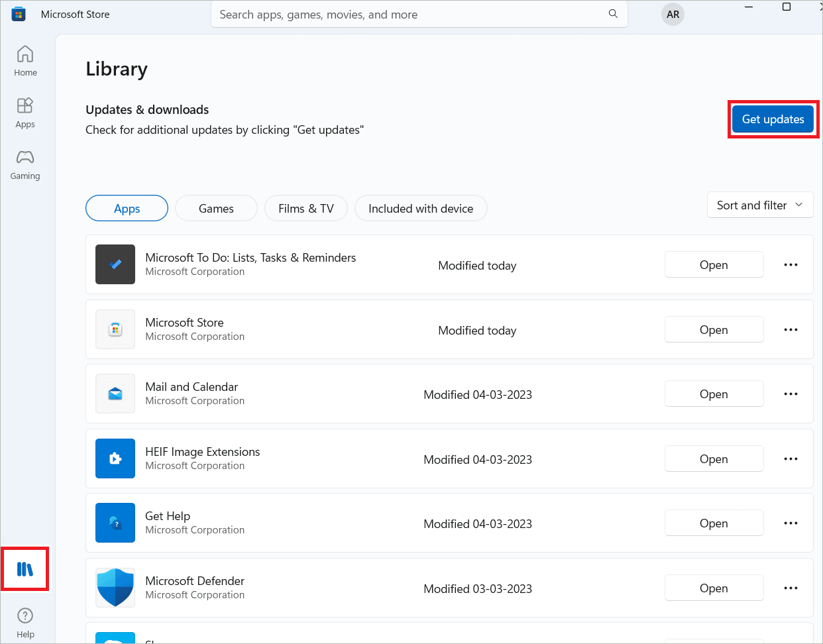823x644 pixels.
Task: Open the Home page in sidebar
Action: click(25, 61)
